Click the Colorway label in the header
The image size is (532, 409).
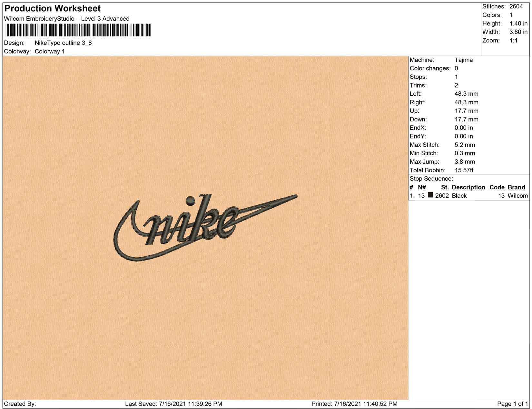click(17, 52)
